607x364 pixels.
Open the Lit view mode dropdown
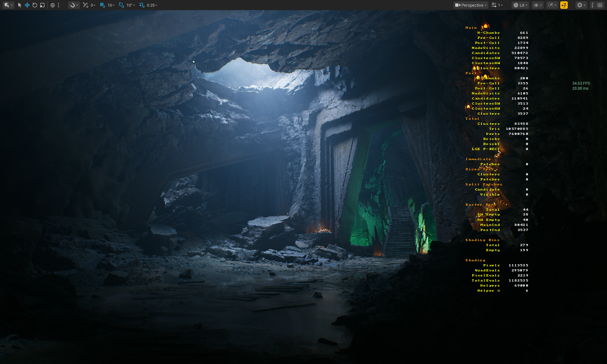coord(520,5)
